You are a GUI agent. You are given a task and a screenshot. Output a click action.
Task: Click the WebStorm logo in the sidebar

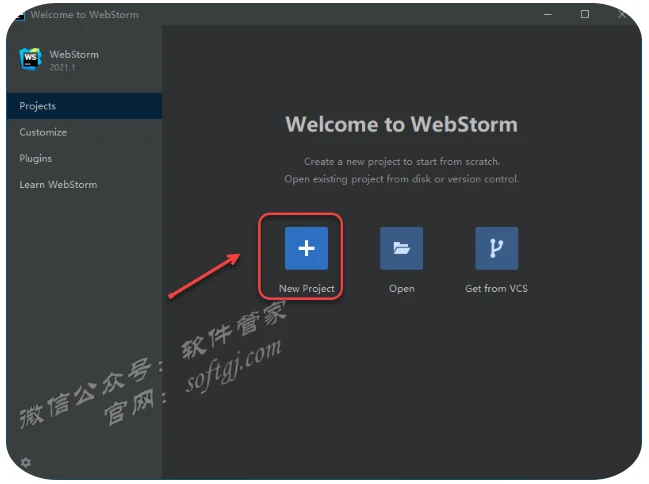[x=31, y=60]
